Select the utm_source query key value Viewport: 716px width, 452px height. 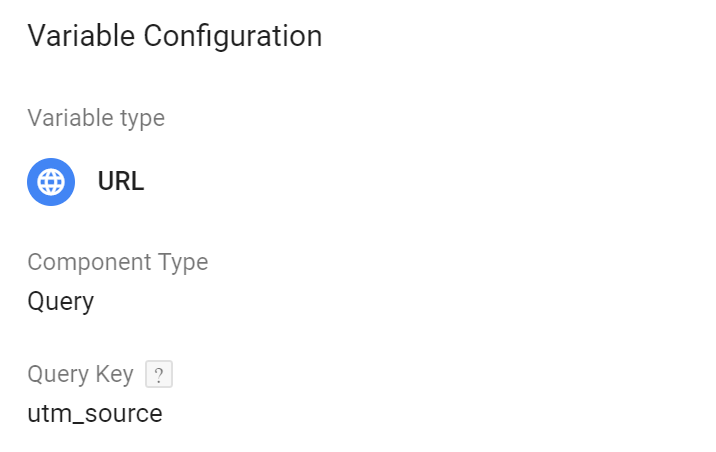pos(95,414)
